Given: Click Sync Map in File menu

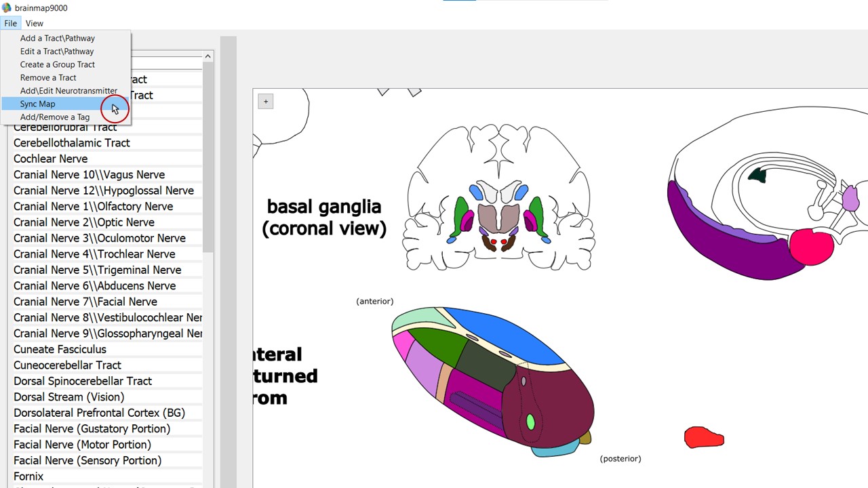Looking at the screenshot, I should (x=38, y=104).
